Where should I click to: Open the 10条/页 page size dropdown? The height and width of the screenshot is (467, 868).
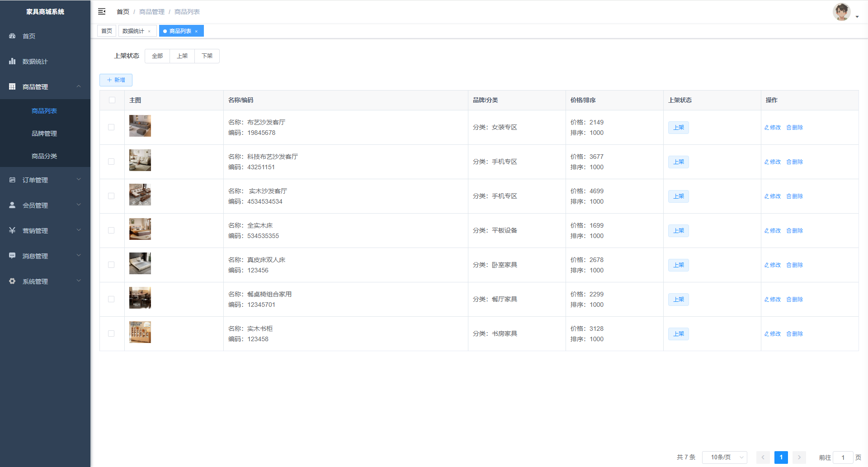click(x=724, y=457)
